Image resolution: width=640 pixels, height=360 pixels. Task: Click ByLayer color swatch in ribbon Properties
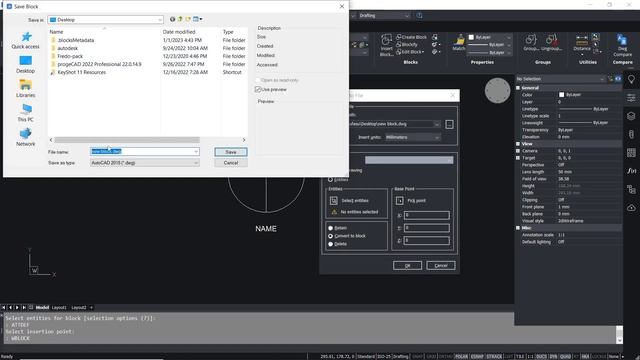(x=471, y=37)
